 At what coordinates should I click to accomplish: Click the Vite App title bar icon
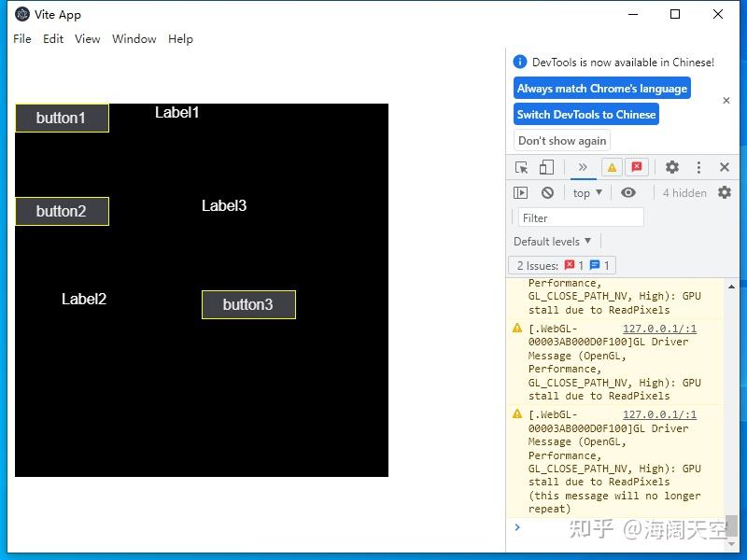[21, 14]
